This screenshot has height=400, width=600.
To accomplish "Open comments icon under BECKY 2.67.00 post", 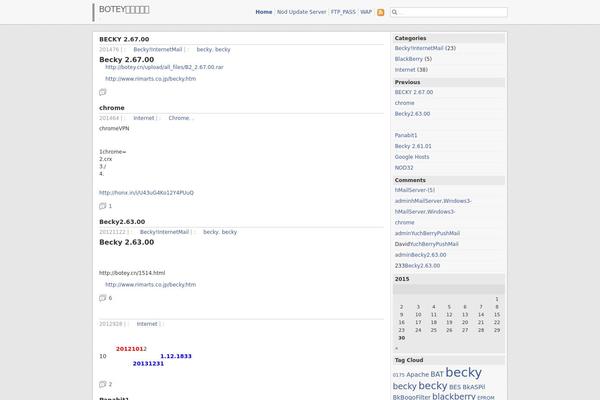I will click(x=103, y=92).
